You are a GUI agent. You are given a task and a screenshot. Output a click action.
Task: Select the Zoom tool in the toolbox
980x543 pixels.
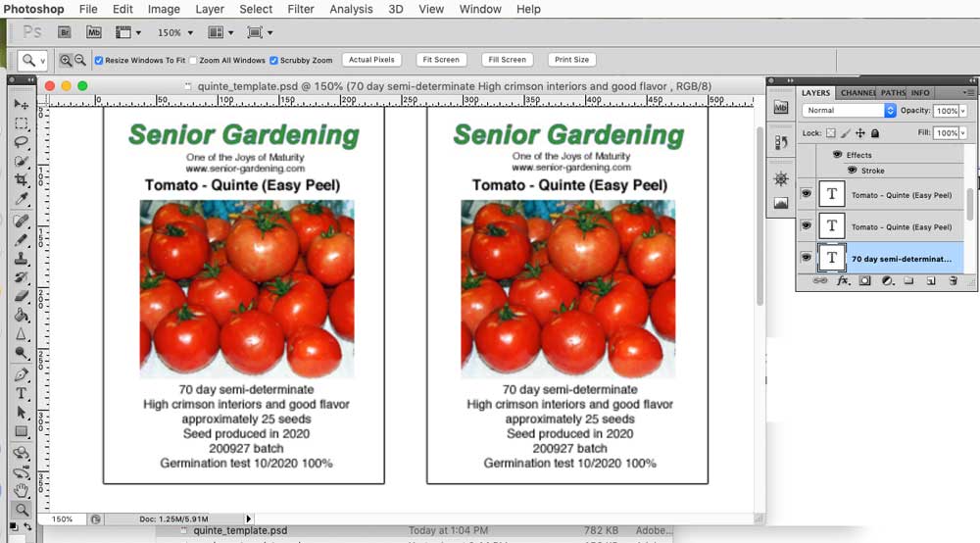click(22, 510)
